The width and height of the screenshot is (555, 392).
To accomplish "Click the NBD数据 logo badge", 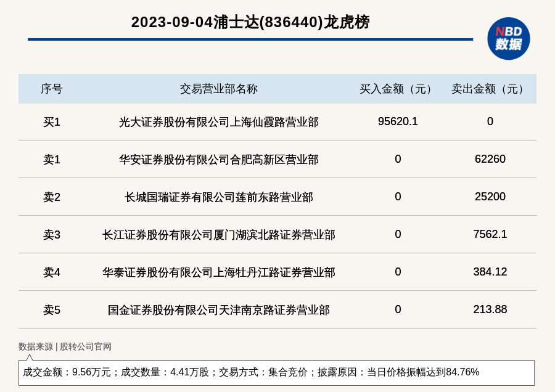I will [x=508, y=39].
